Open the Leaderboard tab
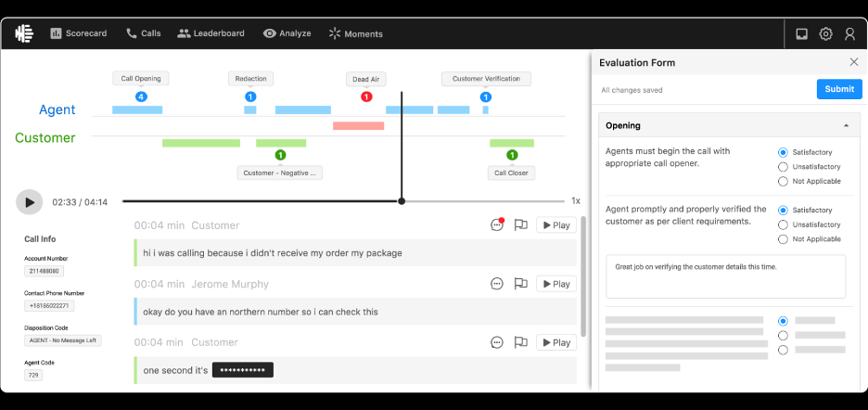 211,33
